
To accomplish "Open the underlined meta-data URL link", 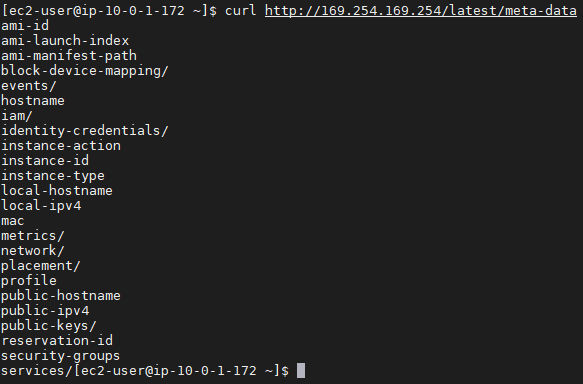I will 421,10.
